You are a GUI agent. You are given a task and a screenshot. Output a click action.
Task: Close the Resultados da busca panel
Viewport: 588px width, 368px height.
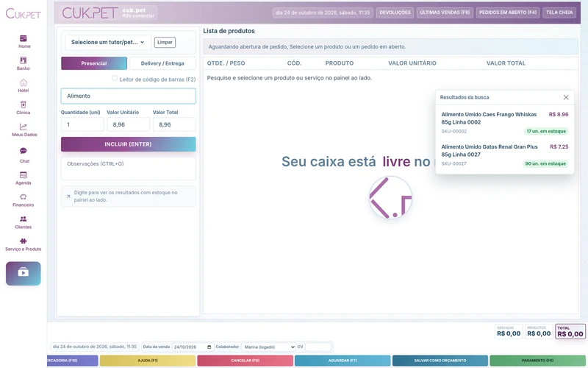tap(566, 97)
